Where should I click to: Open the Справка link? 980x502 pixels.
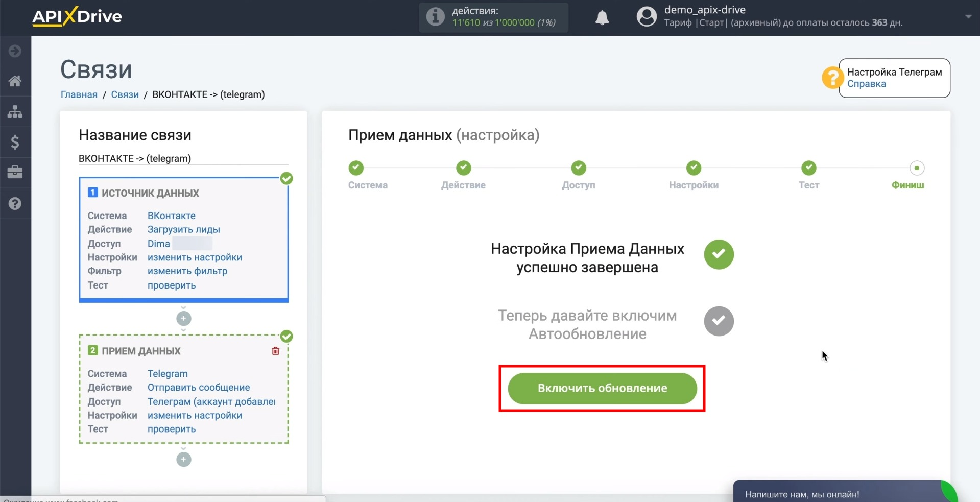[866, 84]
